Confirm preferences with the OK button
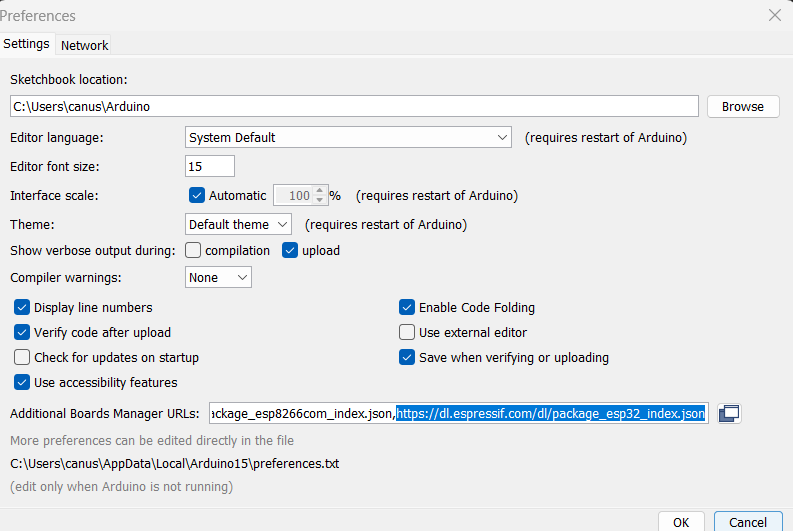Screen dimensions: 793x531 tap(680, 522)
